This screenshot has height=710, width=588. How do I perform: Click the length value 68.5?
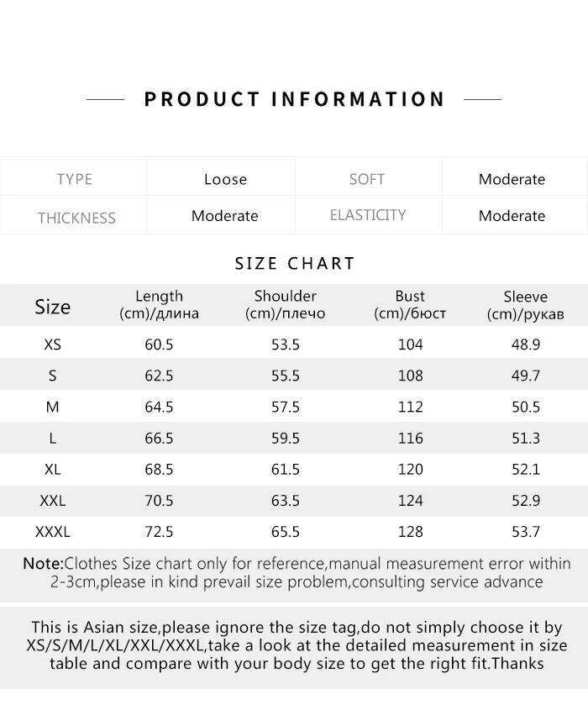pyautogui.click(x=159, y=470)
